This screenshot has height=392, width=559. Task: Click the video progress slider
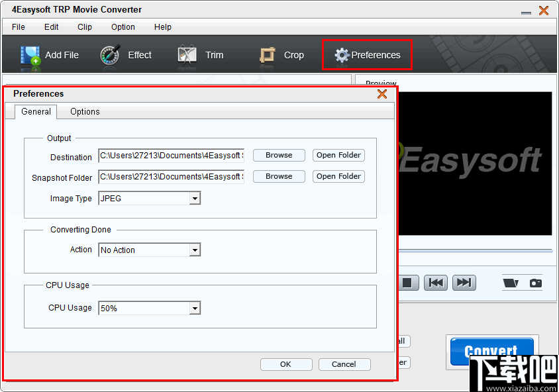pos(477,250)
